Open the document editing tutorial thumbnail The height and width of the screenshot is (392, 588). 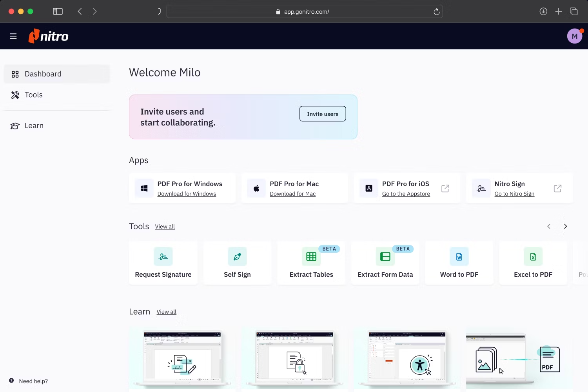[182, 358]
